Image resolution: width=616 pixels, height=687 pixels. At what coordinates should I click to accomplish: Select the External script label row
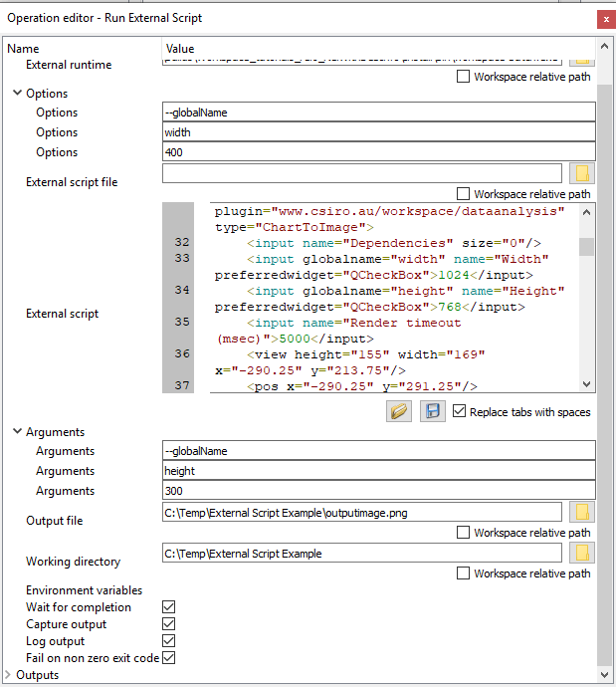[62, 314]
